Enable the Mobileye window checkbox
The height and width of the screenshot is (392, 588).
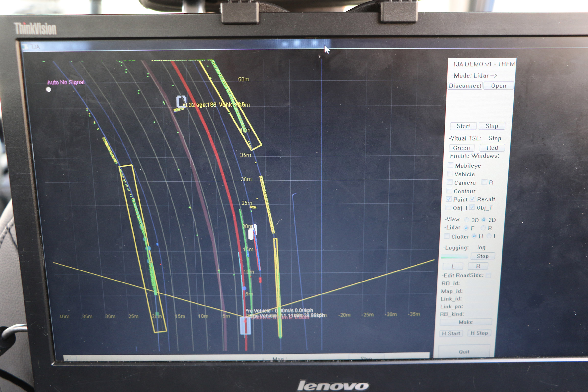click(450, 165)
